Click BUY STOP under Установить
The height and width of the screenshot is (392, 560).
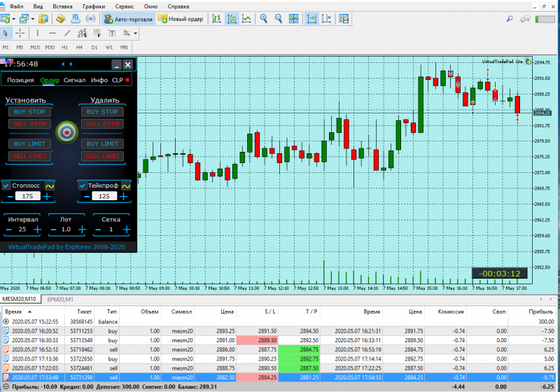point(29,112)
